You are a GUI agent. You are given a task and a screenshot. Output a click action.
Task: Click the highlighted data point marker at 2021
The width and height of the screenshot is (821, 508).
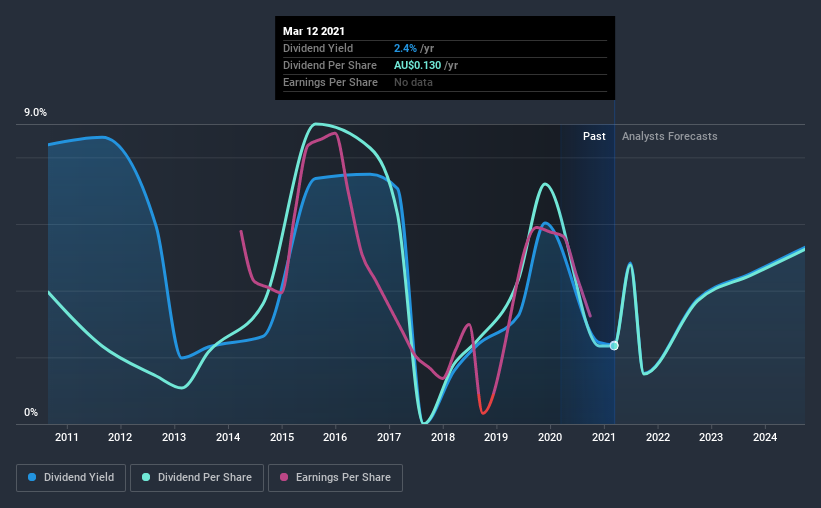614,346
